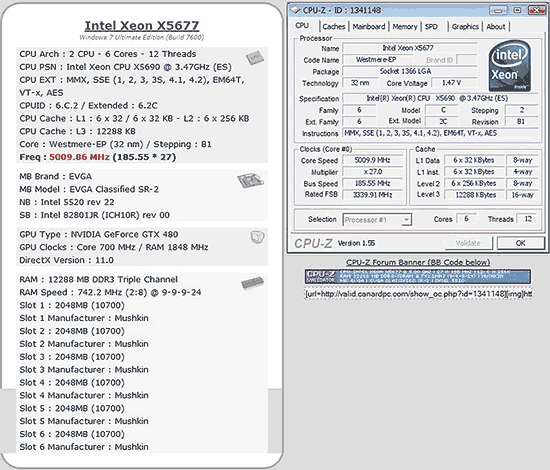Open the Memory tab
Image resolution: width=550 pixels, height=470 pixels.
click(405, 27)
